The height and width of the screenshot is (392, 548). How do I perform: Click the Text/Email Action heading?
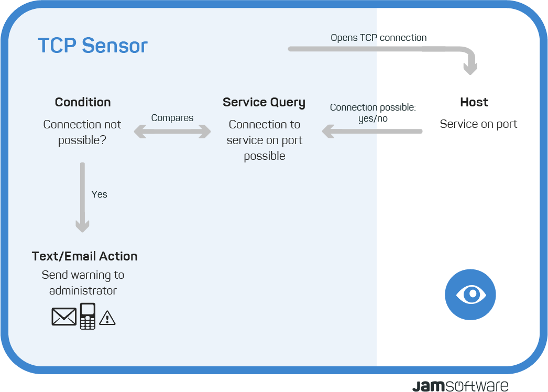[84, 256]
